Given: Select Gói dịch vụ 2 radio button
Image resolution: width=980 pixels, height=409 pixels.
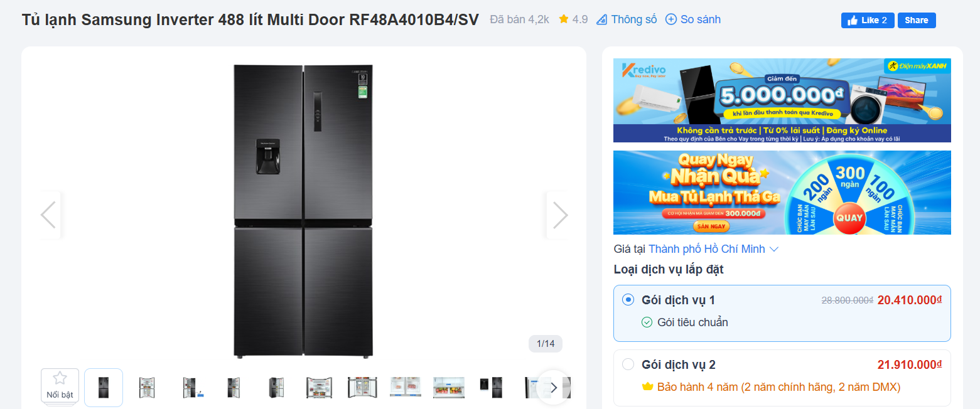Looking at the screenshot, I should click(x=628, y=364).
